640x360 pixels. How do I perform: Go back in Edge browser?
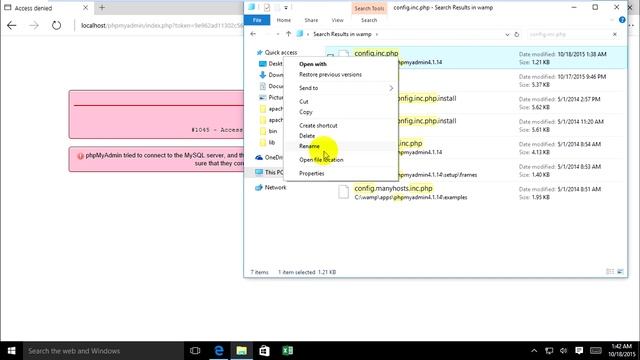(11, 25)
